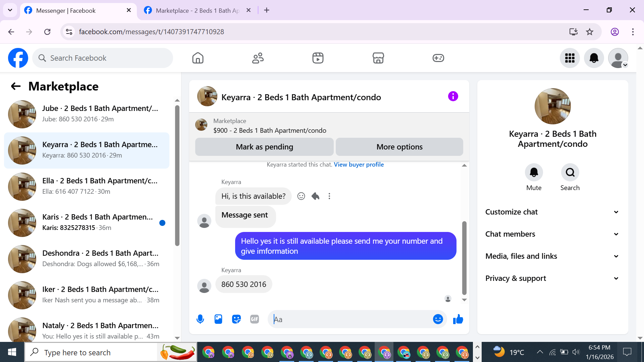Click the reply arrow on Keyarra's message
Viewport: 644px width, 362px height.
coord(315,196)
